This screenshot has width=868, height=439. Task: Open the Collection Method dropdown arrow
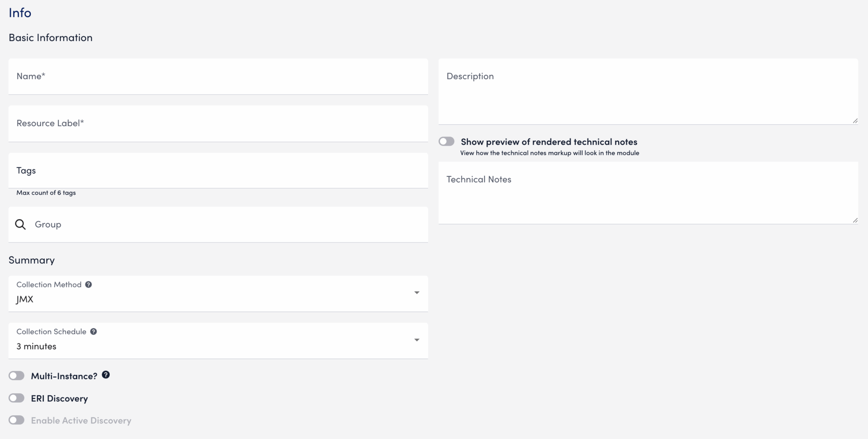click(417, 293)
